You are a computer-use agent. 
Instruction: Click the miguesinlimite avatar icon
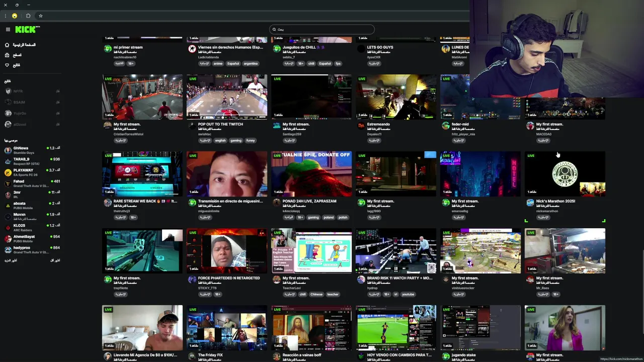coord(192,203)
